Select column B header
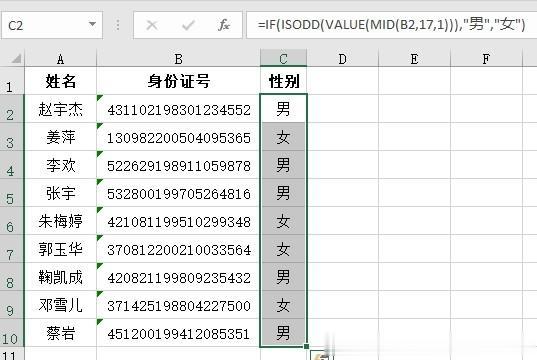 coord(178,59)
